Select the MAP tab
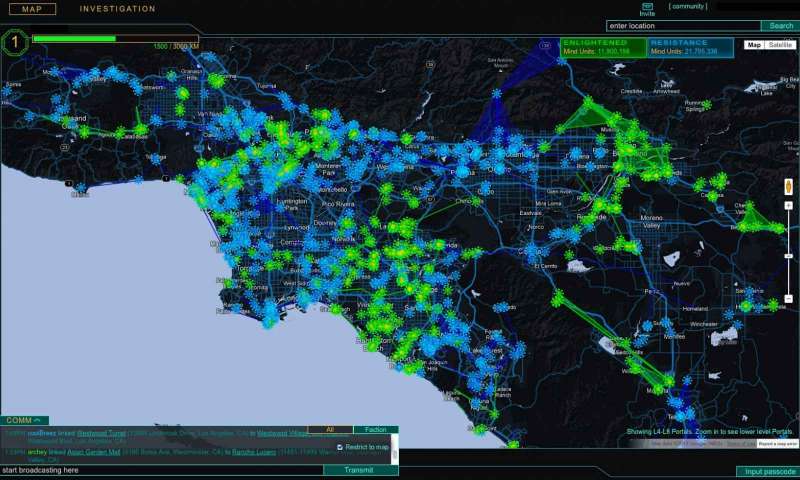The height and width of the screenshot is (480, 800). pyautogui.click(x=30, y=9)
